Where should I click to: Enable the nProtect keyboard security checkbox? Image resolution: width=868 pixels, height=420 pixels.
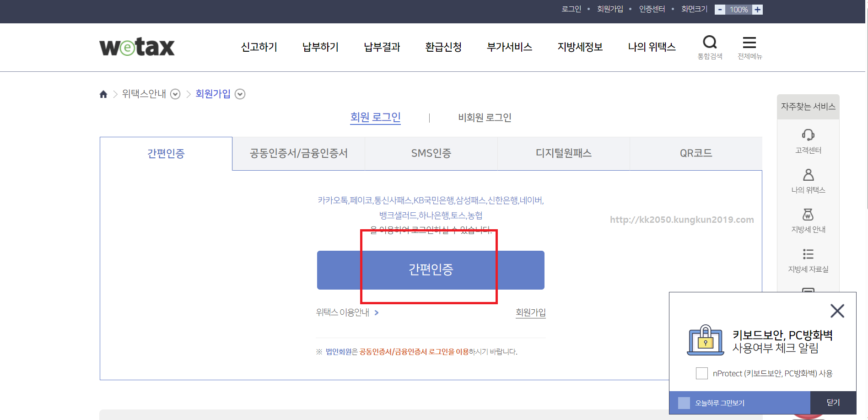[702, 373]
